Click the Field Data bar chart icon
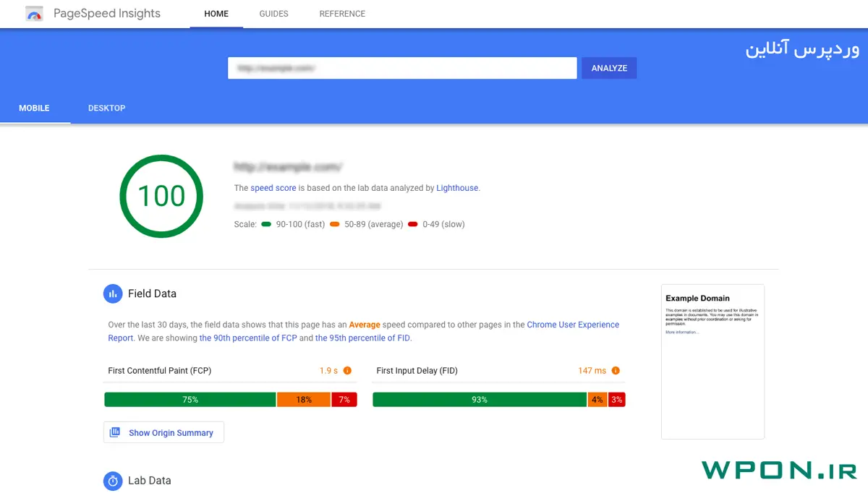The height and width of the screenshot is (493, 868). coord(113,293)
